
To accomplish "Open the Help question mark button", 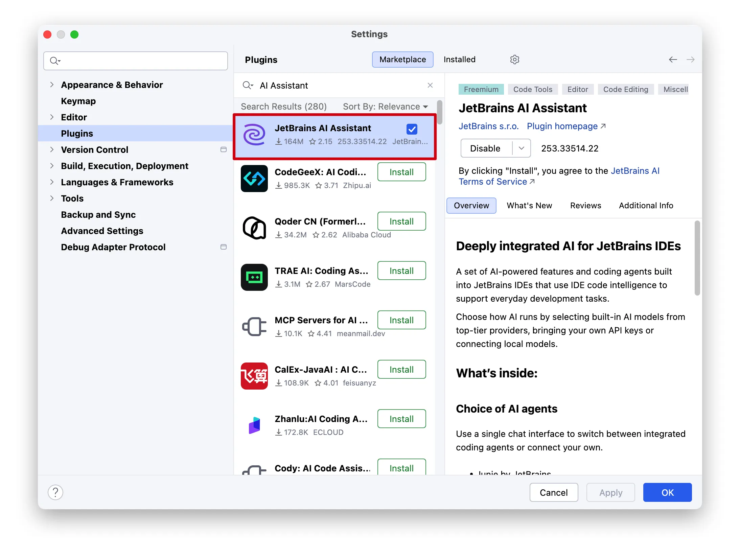I will click(x=55, y=492).
